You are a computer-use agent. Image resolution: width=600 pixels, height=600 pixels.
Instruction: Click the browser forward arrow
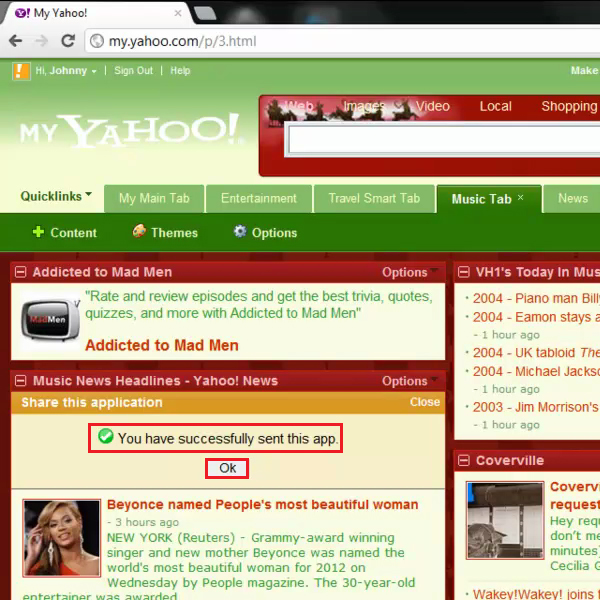coord(41,41)
